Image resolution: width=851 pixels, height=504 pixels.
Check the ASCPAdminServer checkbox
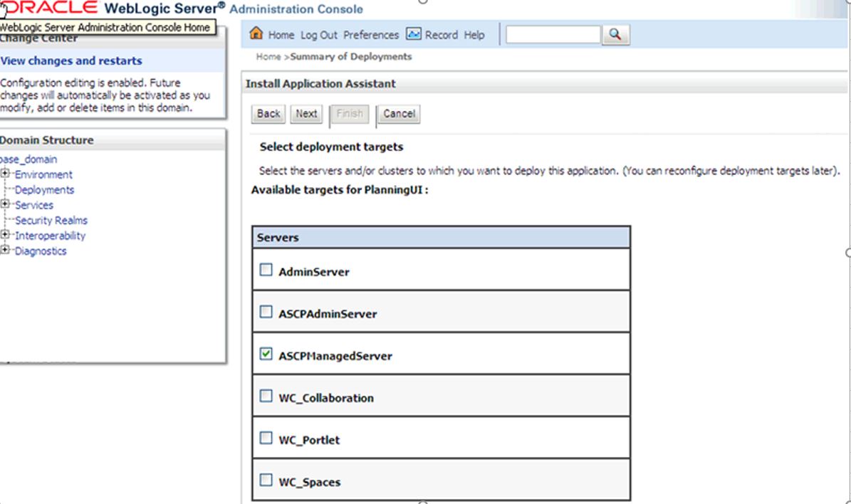click(266, 311)
